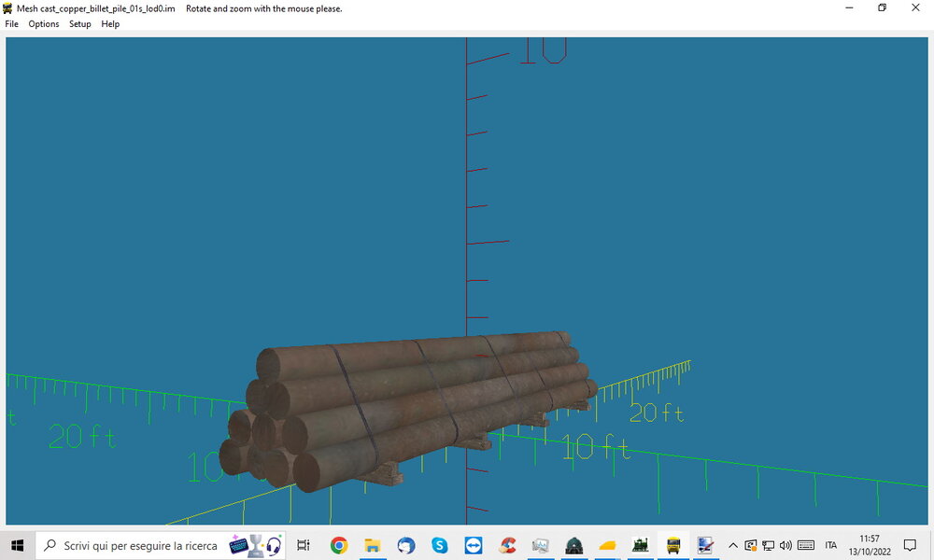This screenshot has width=934, height=560.
Task: Open the Options menu
Action: 44,24
